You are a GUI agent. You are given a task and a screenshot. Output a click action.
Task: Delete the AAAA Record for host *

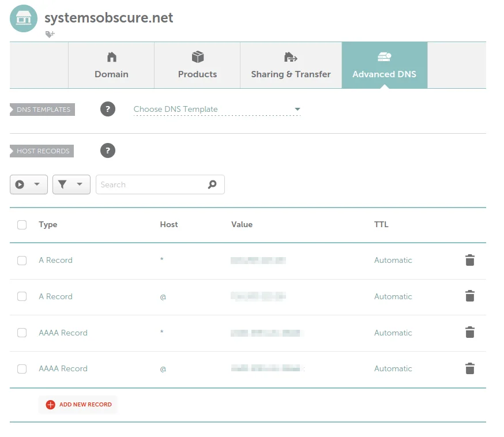coord(470,333)
